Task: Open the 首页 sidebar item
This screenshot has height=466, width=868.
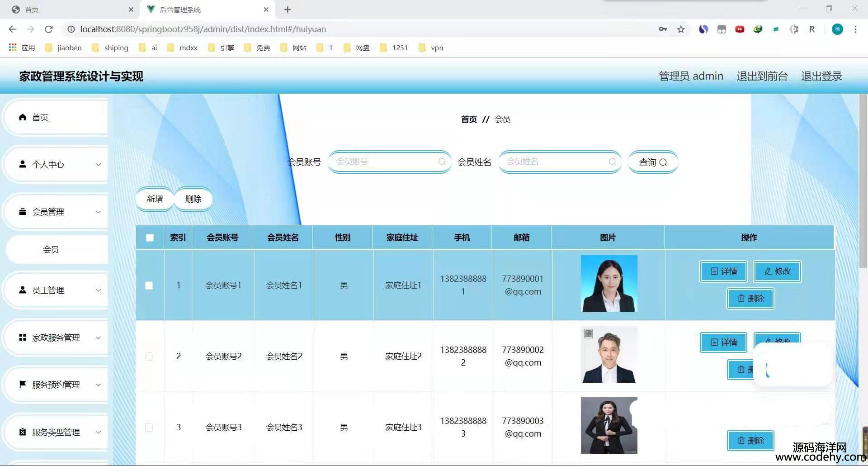Action: tap(55, 117)
